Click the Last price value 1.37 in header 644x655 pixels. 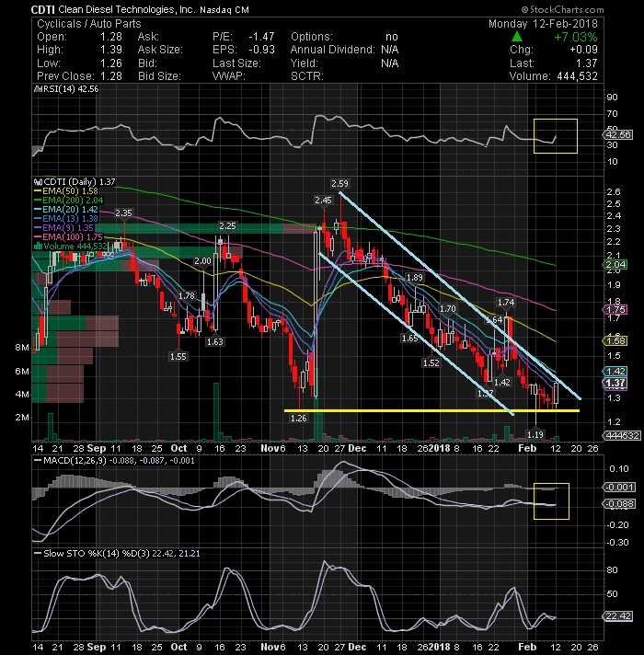click(587, 63)
